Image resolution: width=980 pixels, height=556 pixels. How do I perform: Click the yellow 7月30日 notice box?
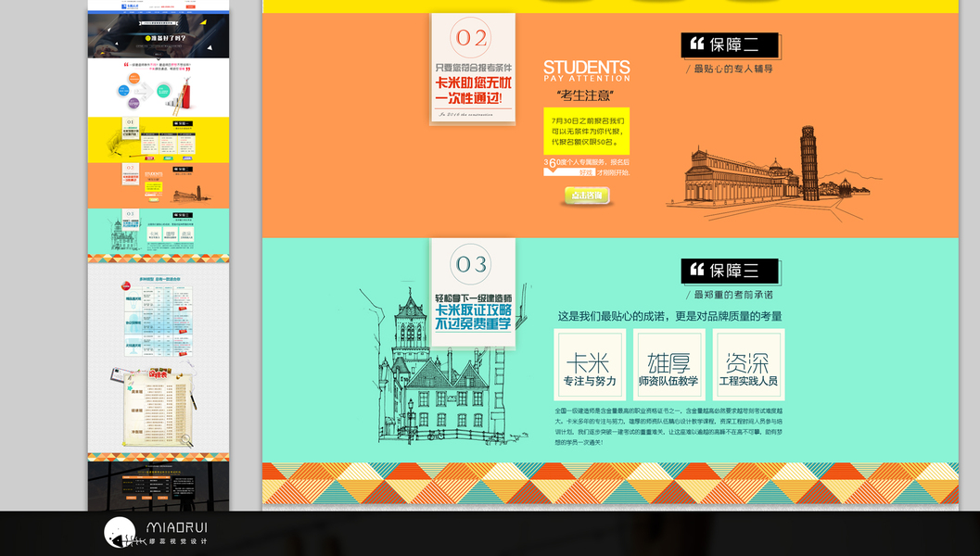click(586, 132)
